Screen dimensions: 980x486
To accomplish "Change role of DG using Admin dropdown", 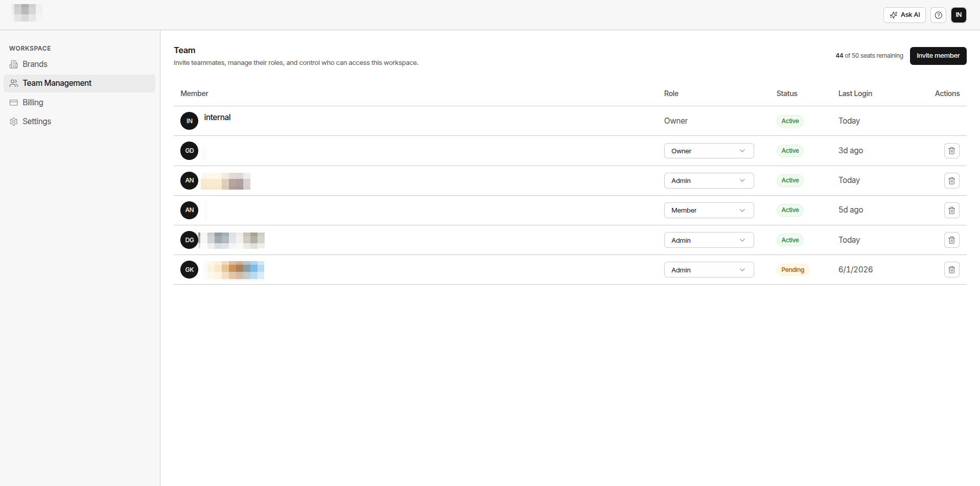I will [x=709, y=240].
